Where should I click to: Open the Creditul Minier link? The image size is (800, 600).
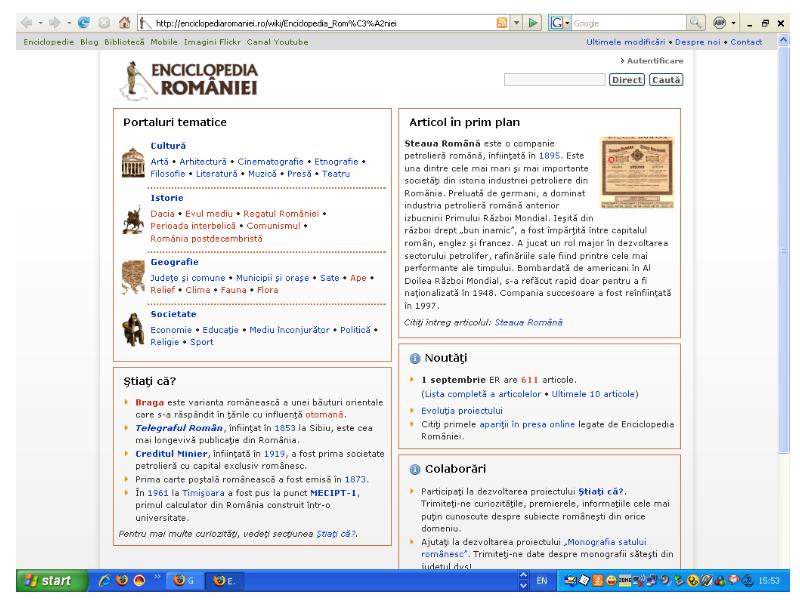171,454
